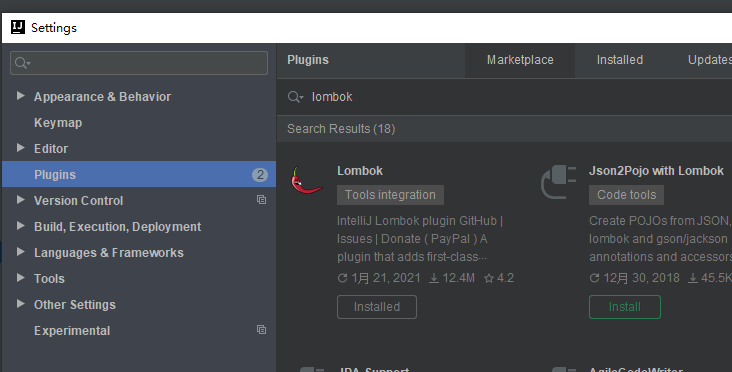
Task: Expand the Build, Execution, Deployment section
Action: (x=21, y=225)
